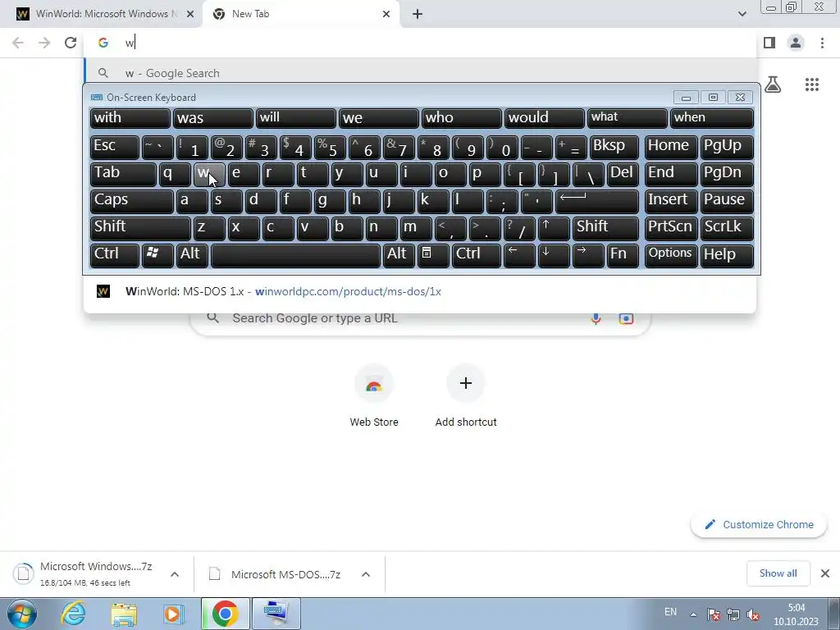Dismiss the downloads bar

coord(825,573)
